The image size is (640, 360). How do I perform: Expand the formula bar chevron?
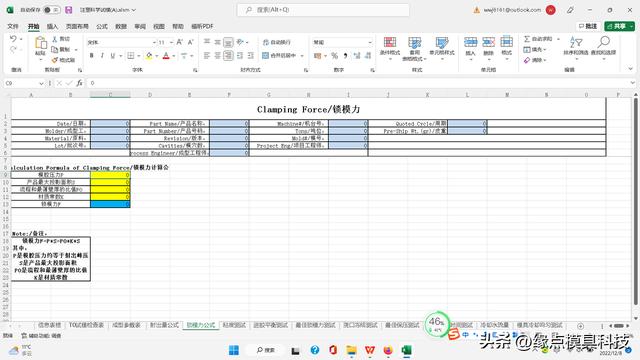pyautogui.click(x=632, y=83)
